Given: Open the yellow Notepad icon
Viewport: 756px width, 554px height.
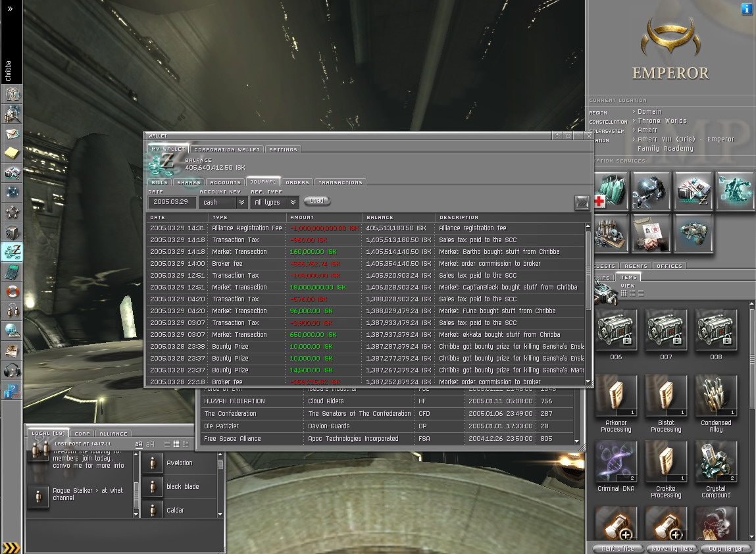Looking at the screenshot, I should (12, 153).
